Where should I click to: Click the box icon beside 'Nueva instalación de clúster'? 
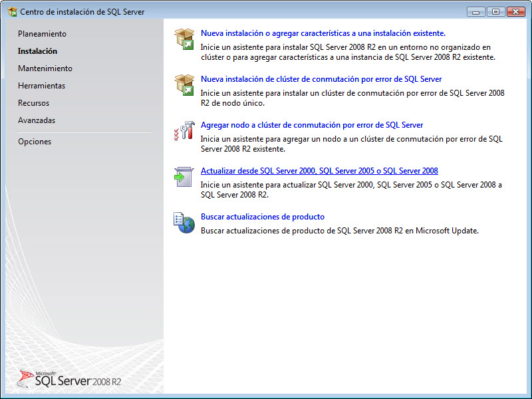[184, 85]
